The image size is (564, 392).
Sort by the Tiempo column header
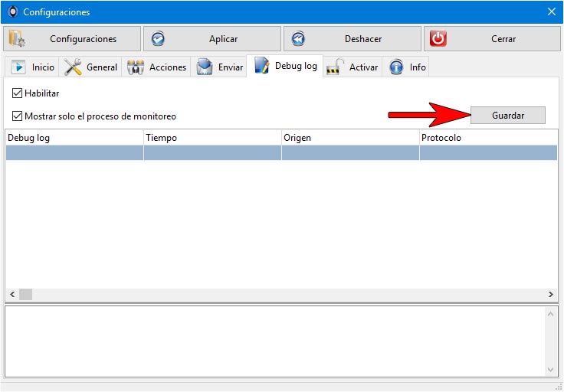coord(212,138)
